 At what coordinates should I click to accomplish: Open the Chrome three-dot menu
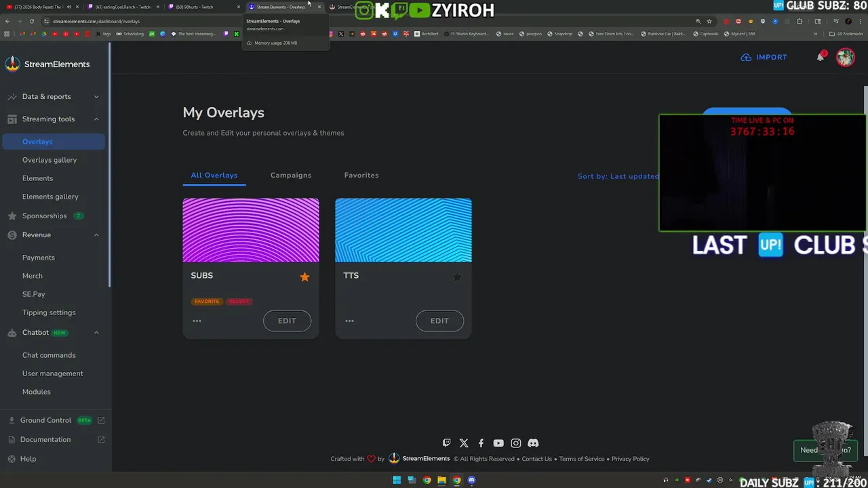(861, 21)
